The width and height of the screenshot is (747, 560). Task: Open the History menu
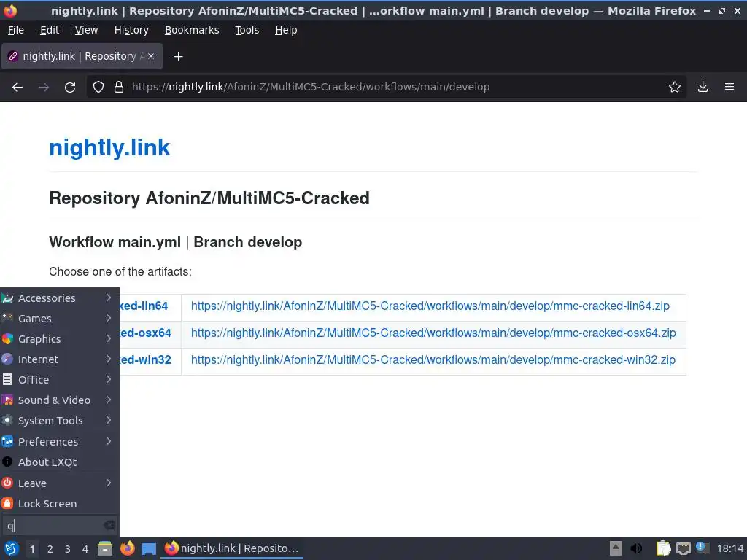(131, 30)
